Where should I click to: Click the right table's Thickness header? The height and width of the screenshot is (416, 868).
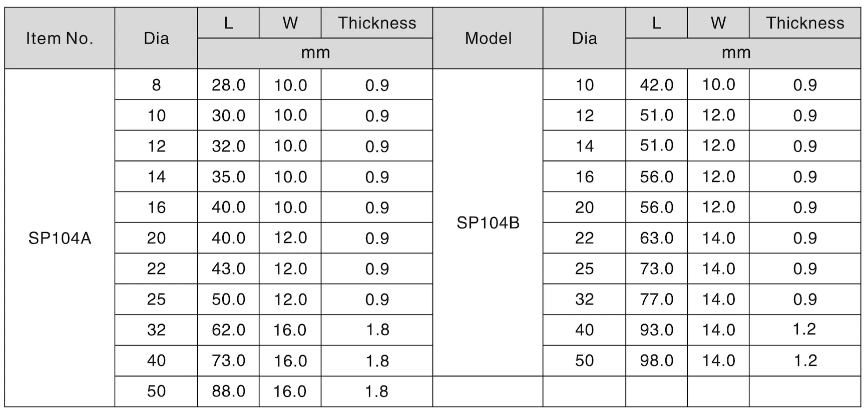click(805, 23)
